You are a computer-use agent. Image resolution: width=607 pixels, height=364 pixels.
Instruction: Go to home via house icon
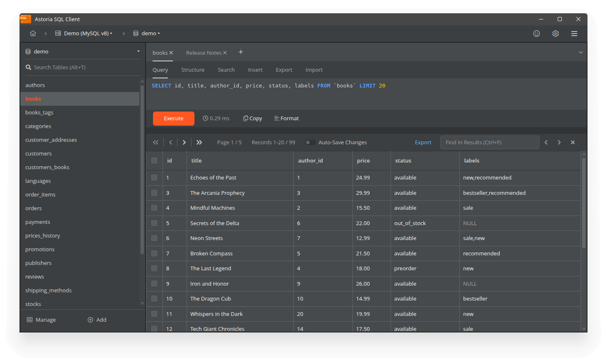[x=33, y=34]
